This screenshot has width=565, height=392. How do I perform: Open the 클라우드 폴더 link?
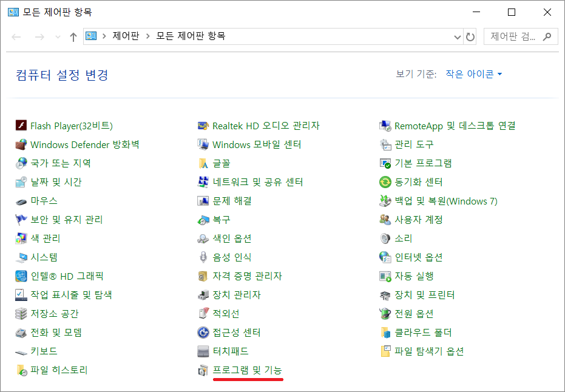tap(423, 332)
